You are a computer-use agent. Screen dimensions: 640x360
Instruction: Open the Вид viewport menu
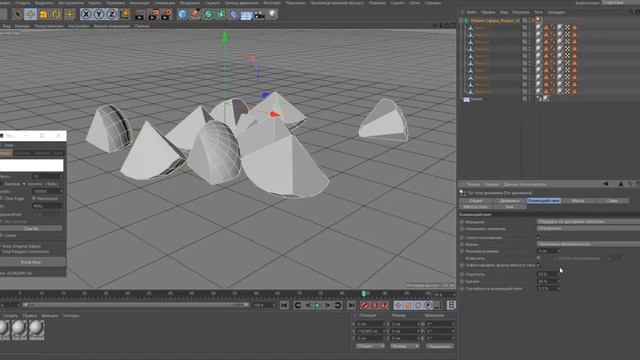click(x=7, y=26)
